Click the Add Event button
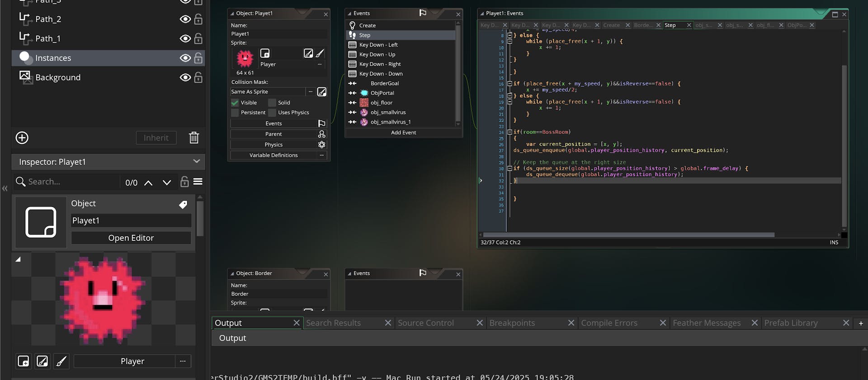Image resolution: width=868 pixels, height=380 pixels. coord(403,132)
